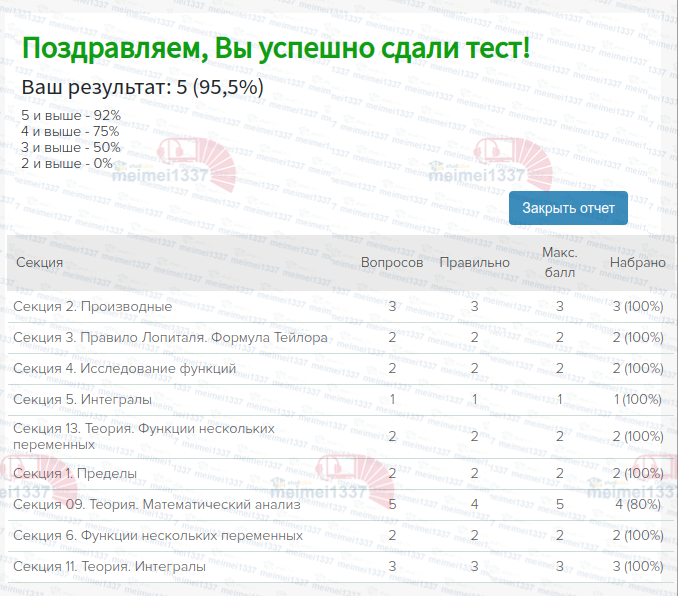678x596 pixels.
Task: Click the 'Вопросов' column header
Action: 392,263
